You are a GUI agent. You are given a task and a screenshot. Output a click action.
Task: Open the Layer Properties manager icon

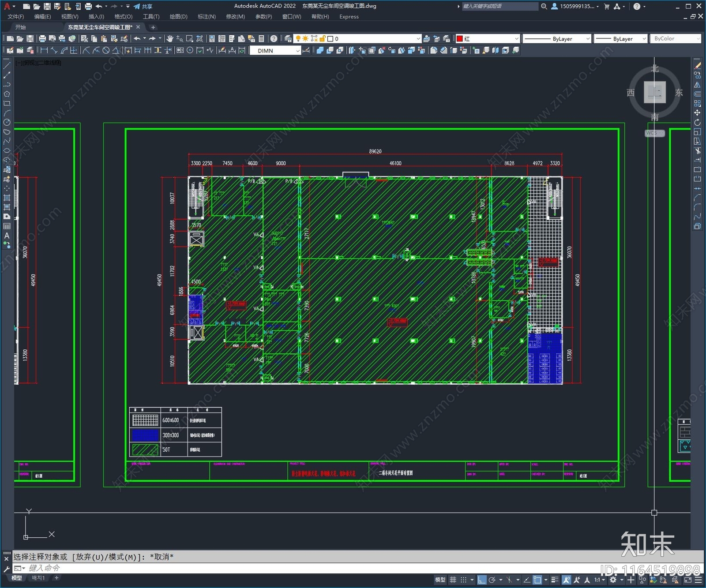(x=288, y=39)
